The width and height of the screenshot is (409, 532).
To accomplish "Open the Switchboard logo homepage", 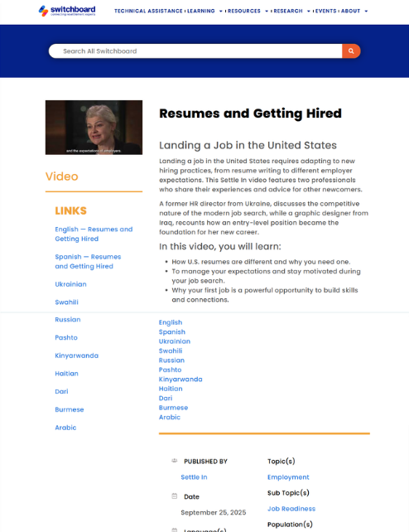I will (x=67, y=11).
